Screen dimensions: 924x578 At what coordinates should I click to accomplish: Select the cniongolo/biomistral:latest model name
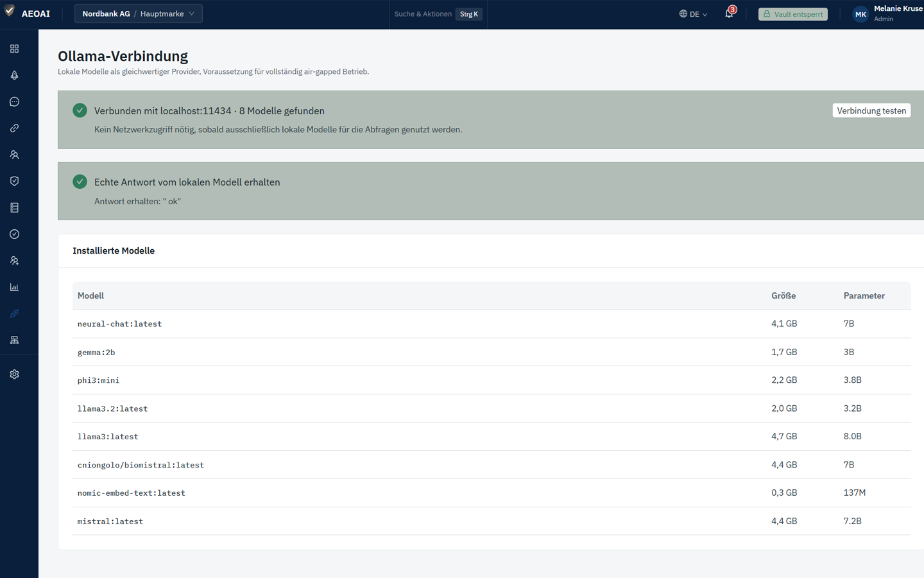tap(141, 465)
